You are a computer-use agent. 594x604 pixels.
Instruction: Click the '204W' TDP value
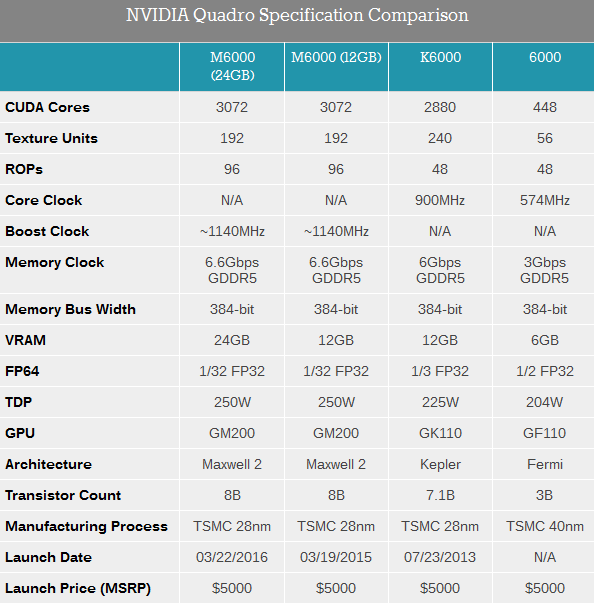click(x=545, y=402)
